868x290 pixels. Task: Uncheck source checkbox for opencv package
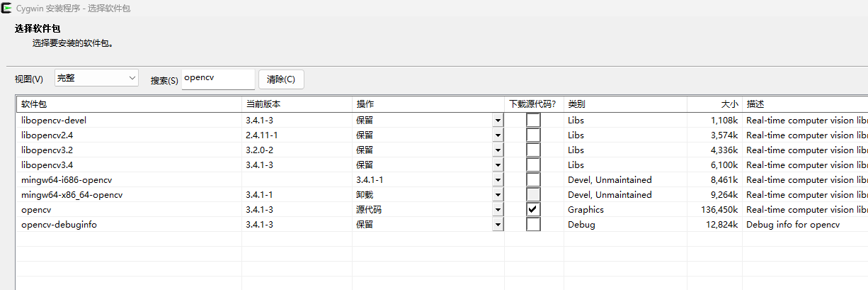(x=533, y=210)
